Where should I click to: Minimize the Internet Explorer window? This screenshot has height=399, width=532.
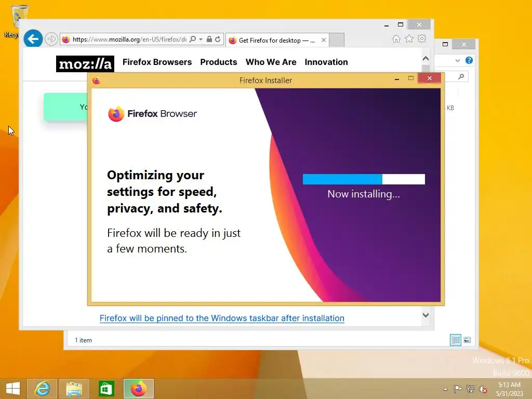click(387, 25)
